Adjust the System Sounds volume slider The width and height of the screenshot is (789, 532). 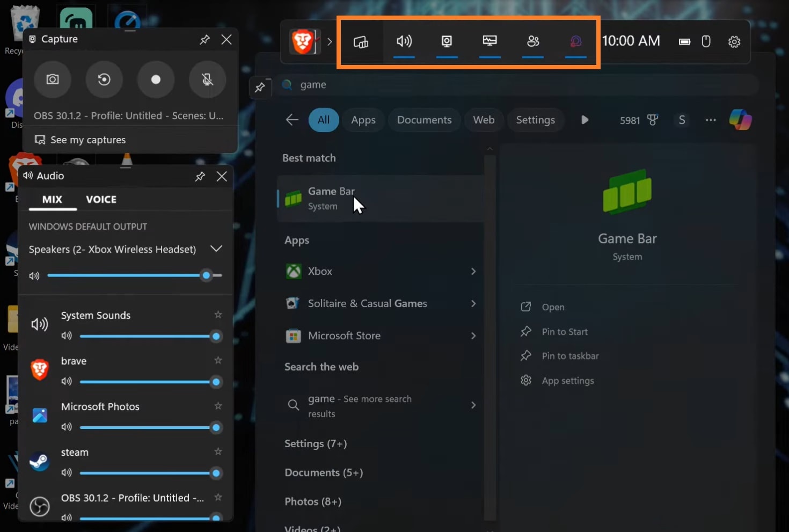pos(150,337)
